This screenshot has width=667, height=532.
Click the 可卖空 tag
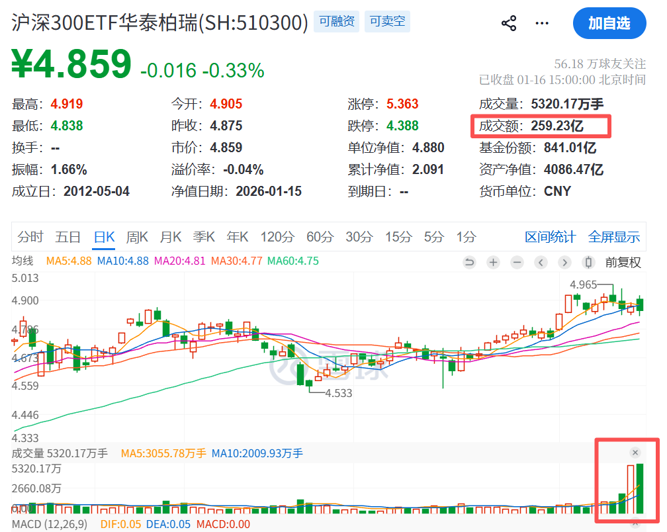point(385,22)
